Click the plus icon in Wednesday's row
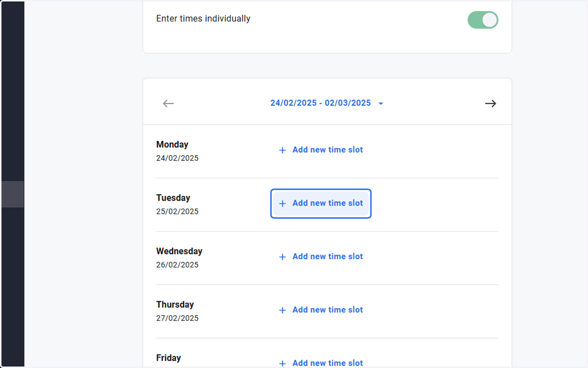The image size is (588, 368). (282, 257)
